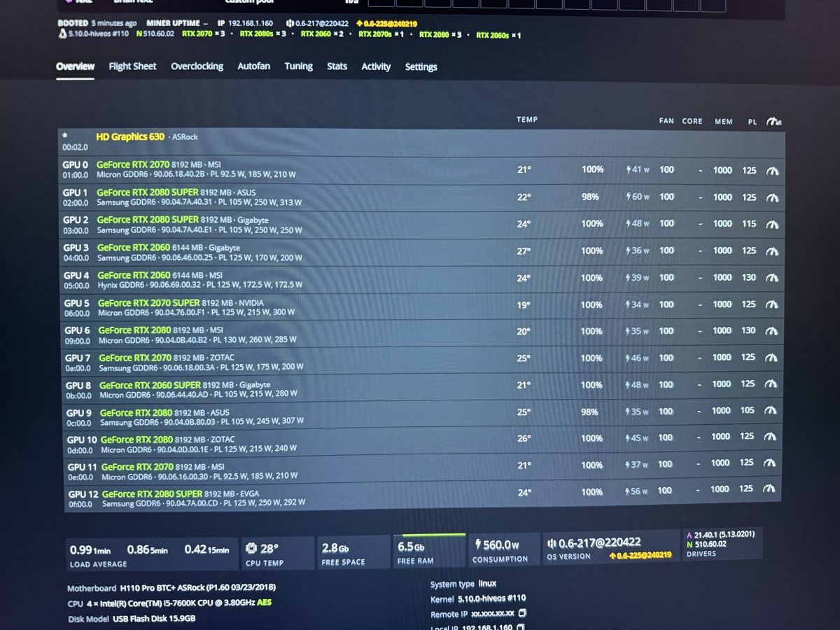The image size is (840, 630).
Task: Click the TEMP column header
Action: tap(527, 120)
